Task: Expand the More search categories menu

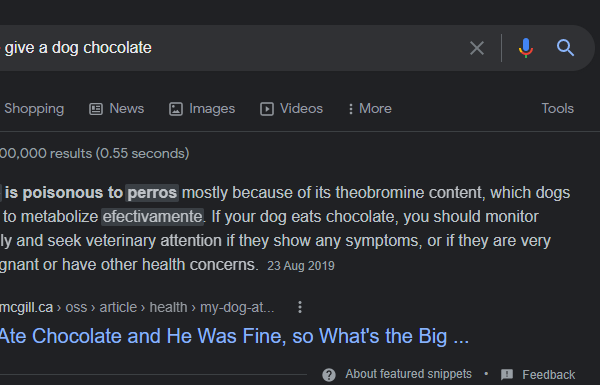Action: pyautogui.click(x=370, y=109)
